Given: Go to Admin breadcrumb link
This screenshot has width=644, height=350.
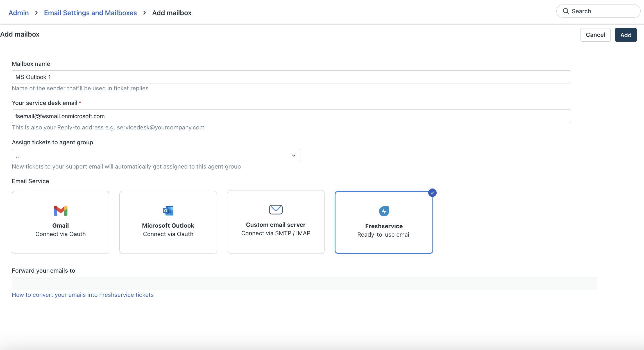Looking at the screenshot, I should [19, 13].
